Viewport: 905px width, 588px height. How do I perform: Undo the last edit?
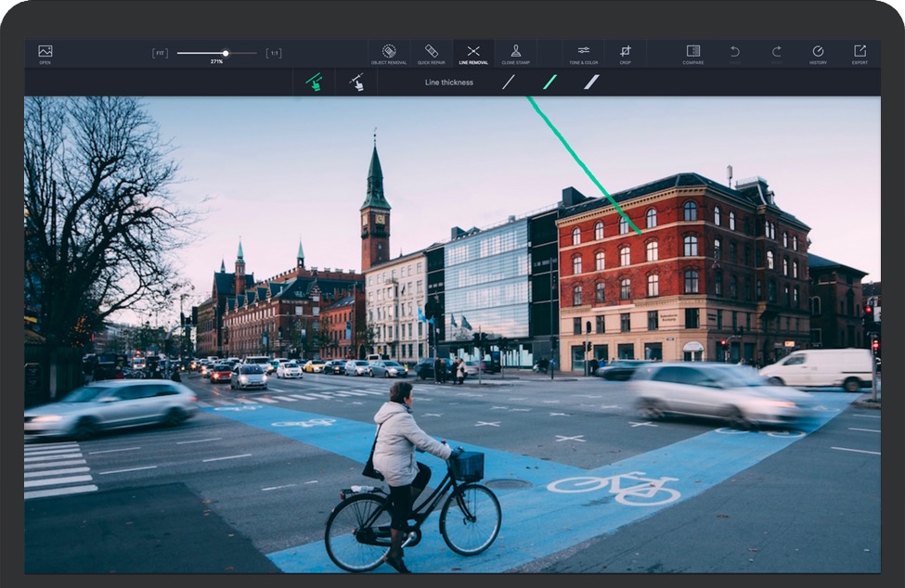click(734, 53)
